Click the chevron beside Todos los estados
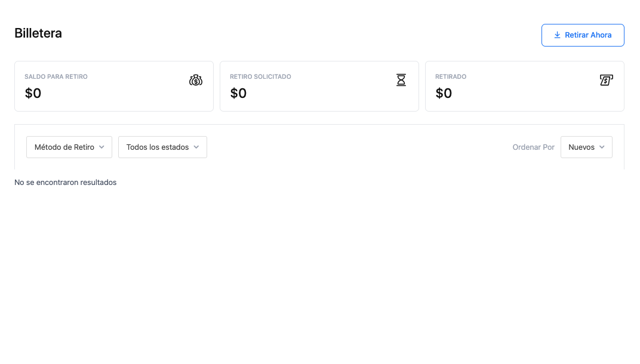The width and height of the screenshot is (640, 364). click(196, 147)
